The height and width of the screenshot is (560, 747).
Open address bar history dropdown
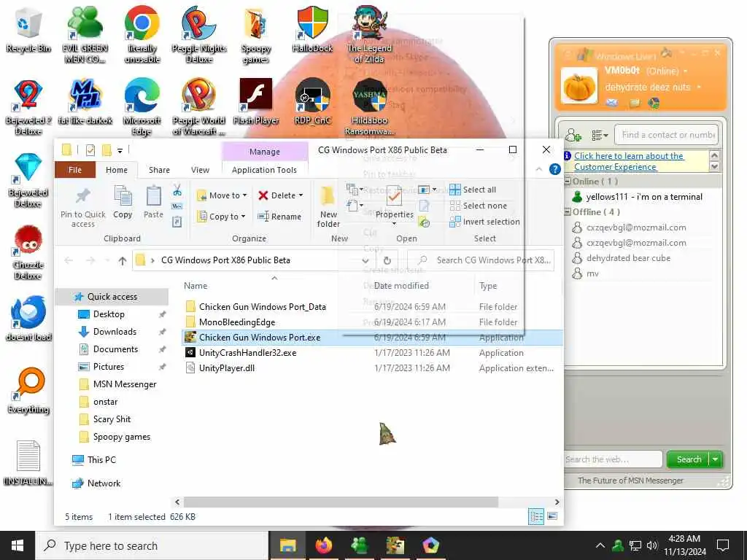click(365, 260)
